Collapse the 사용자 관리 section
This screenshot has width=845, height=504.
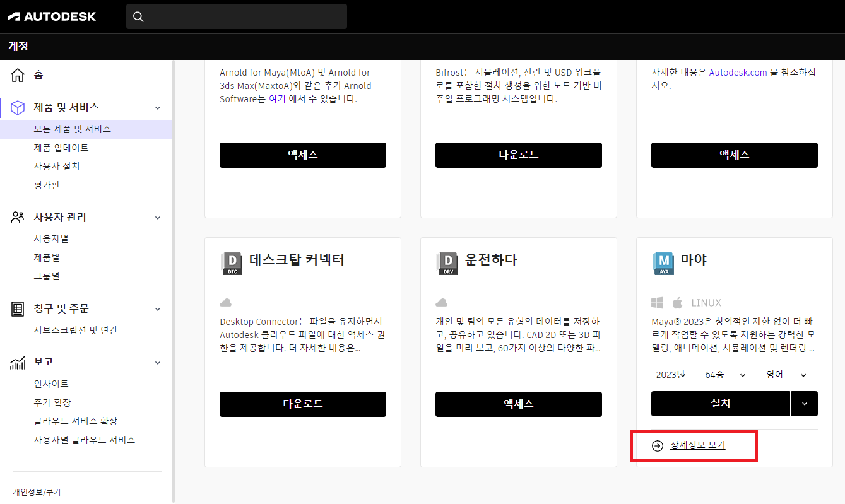(158, 218)
